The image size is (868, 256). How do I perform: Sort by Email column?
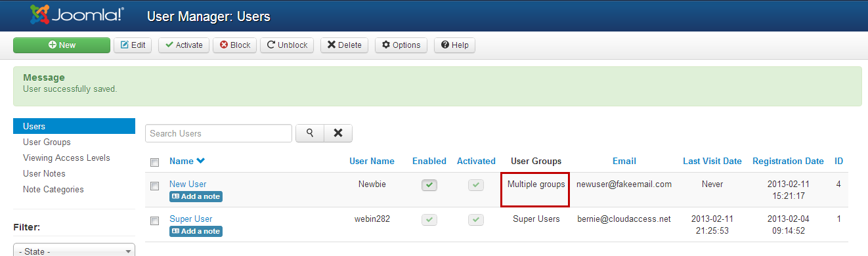pos(624,161)
